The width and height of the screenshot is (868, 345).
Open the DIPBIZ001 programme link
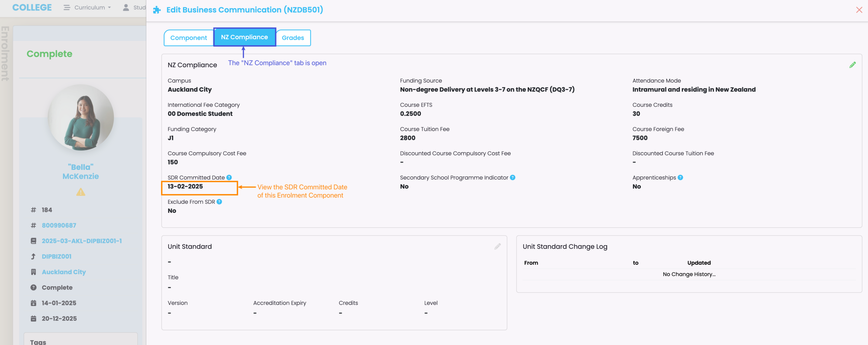(57, 256)
